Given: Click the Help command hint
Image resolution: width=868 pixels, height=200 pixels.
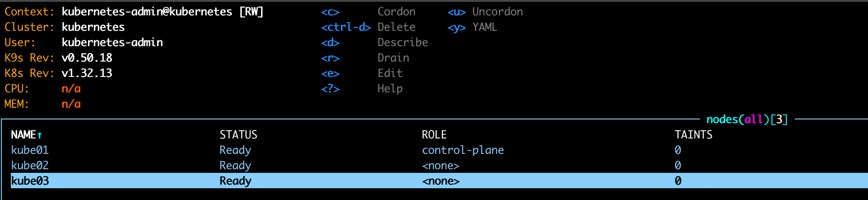Looking at the screenshot, I should click(390, 89).
